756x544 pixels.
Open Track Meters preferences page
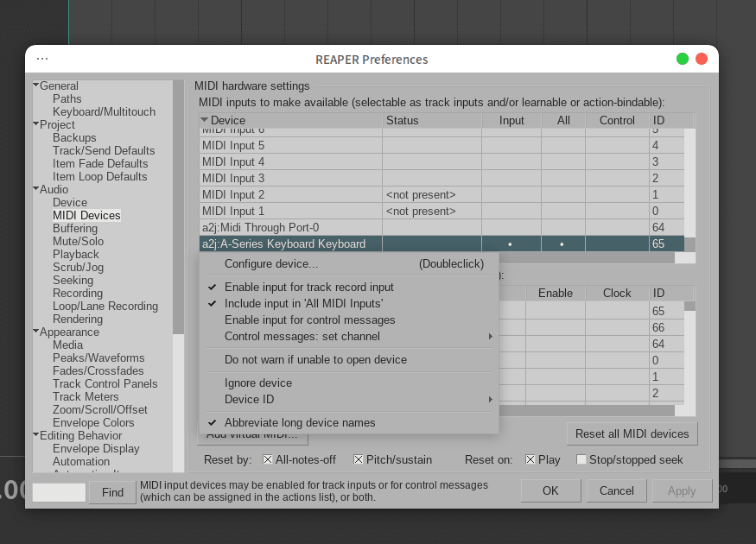point(86,397)
